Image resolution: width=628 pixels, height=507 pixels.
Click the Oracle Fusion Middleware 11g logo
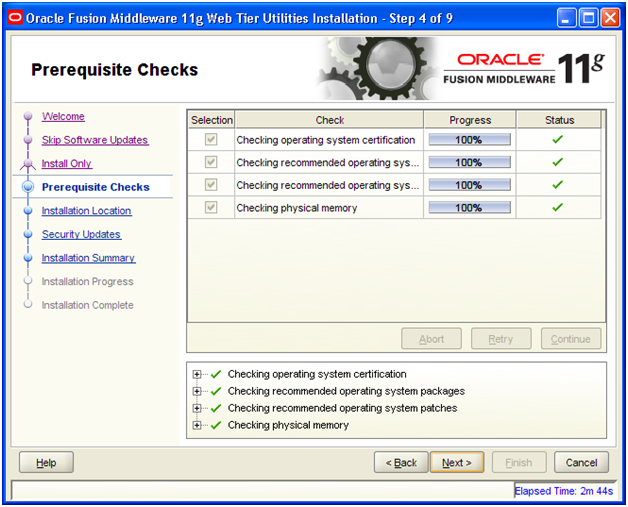click(524, 68)
